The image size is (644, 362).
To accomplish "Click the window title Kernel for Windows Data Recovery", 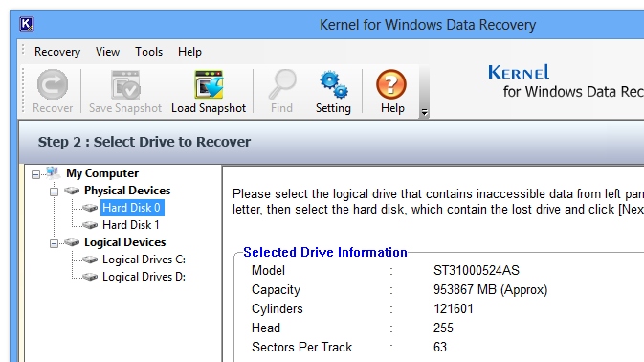I will pyautogui.click(x=428, y=25).
